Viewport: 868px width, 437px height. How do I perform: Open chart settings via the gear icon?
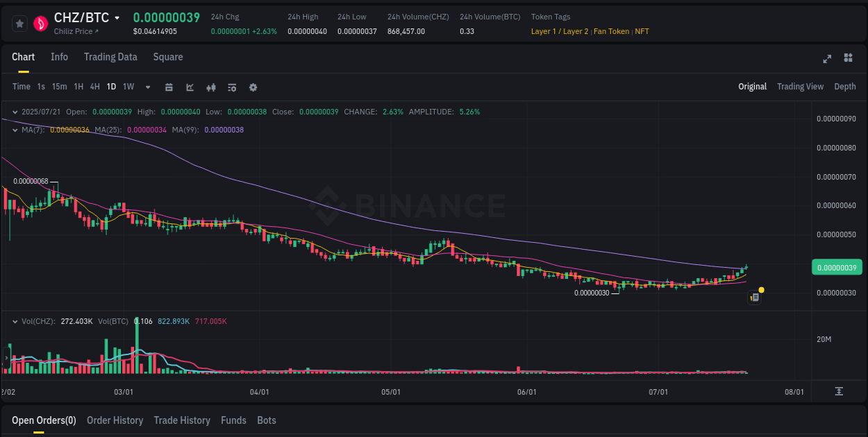point(253,87)
